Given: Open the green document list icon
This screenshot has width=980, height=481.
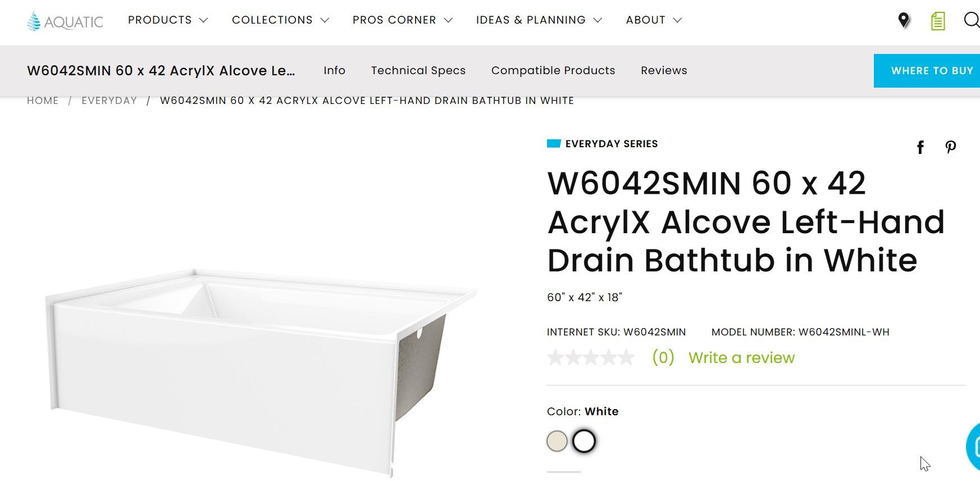Looking at the screenshot, I should point(937,21).
